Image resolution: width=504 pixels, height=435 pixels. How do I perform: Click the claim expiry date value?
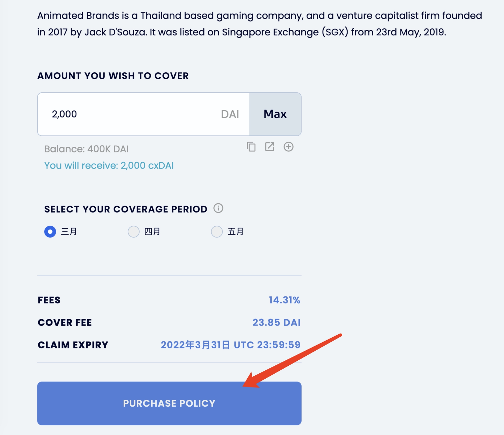point(230,345)
